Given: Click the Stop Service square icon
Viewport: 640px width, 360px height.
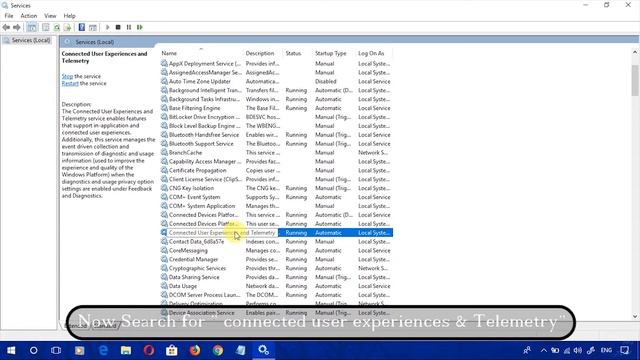Looking at the screenshot, I should click(x=118, y=27).
